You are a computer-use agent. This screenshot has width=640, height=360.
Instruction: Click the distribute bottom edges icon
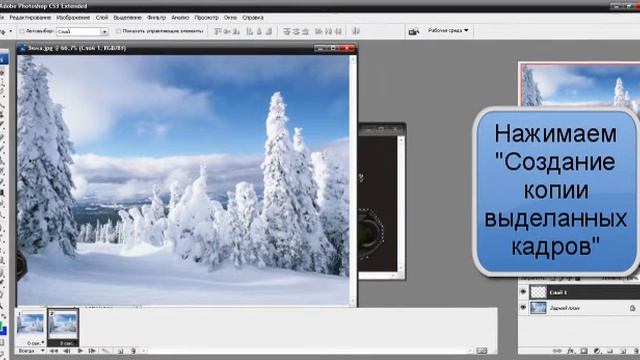(305, 31)
